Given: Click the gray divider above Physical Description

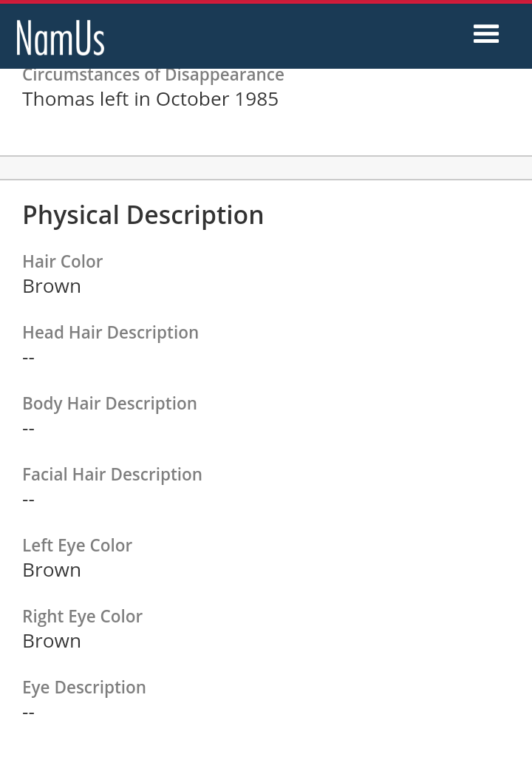Looking at the screenshot, I should coord(266,168).
